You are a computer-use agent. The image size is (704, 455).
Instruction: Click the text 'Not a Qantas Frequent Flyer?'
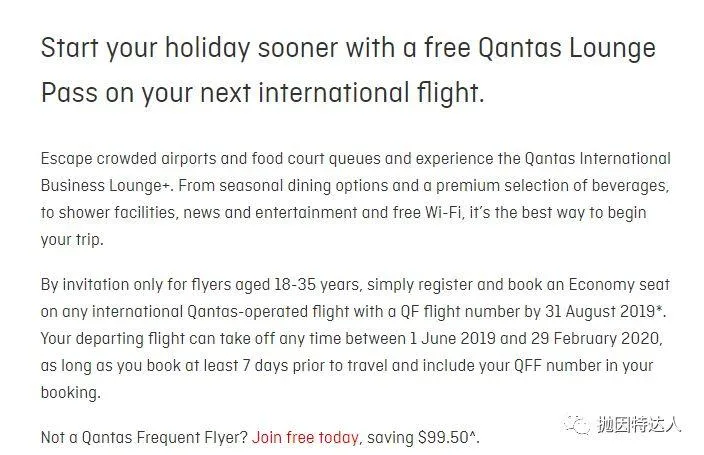[144, 437]
